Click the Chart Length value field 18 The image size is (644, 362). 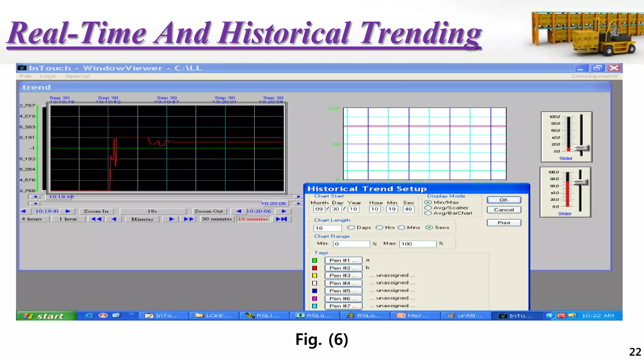[x=327, y=228]
